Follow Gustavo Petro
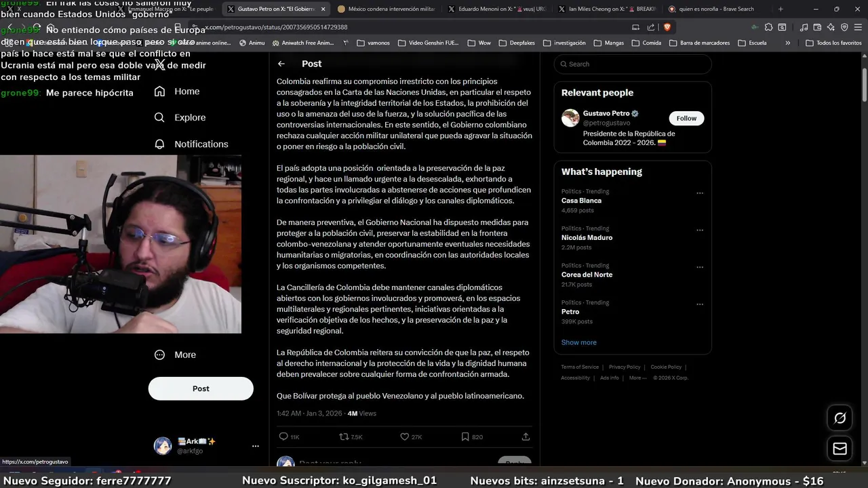 [686, 118]
